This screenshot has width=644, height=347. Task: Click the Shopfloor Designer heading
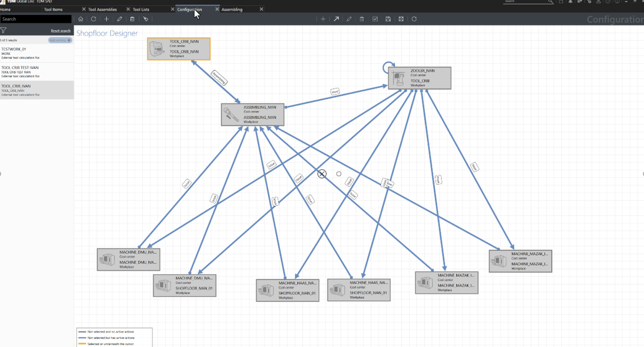click(x=107, y=33)
